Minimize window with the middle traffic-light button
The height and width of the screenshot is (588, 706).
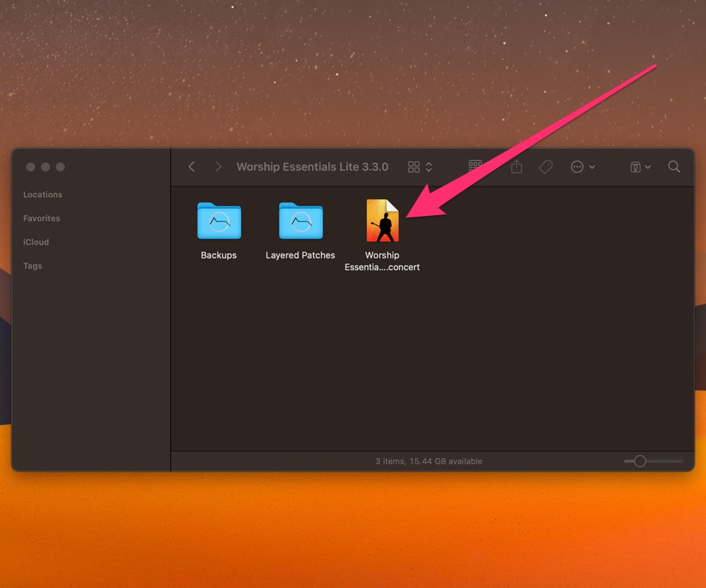click(45, 167)
